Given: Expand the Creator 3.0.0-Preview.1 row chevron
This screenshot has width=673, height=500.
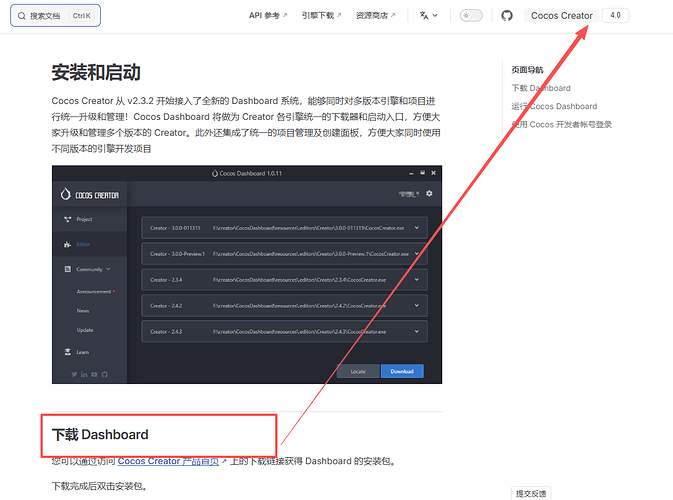Looking at the screenshot, I should [416, 254].
